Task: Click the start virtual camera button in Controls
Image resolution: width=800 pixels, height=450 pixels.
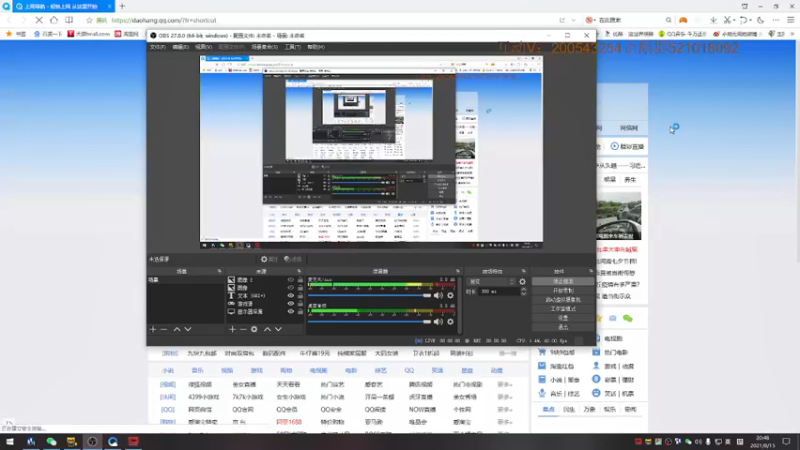Action: pos(563,300)
